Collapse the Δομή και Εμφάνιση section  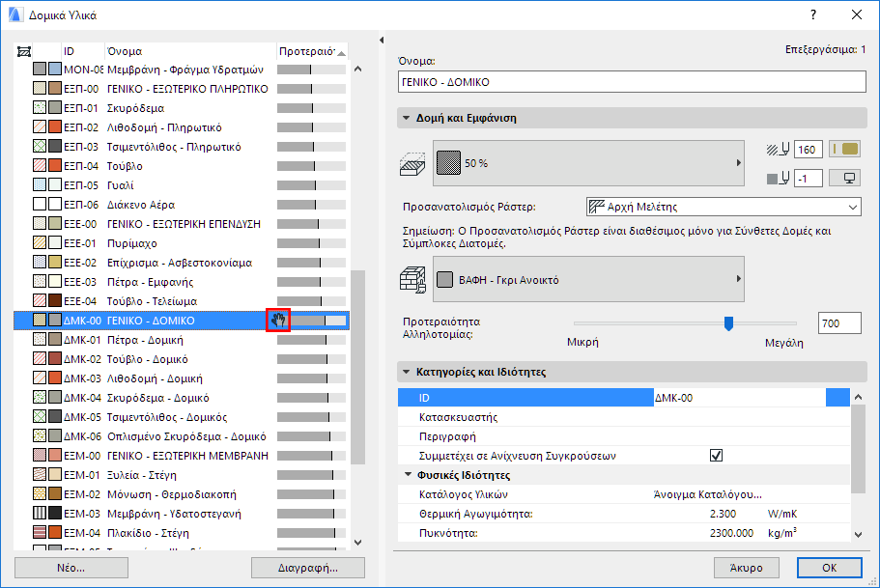click(406, 118)
